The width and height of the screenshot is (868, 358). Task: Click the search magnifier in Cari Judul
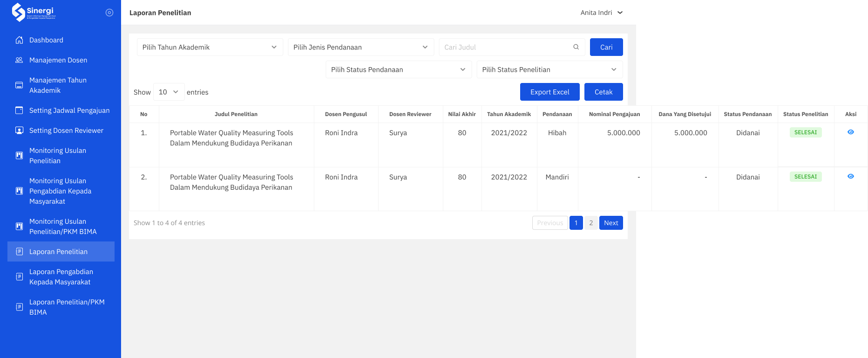[x=576, y=47]
